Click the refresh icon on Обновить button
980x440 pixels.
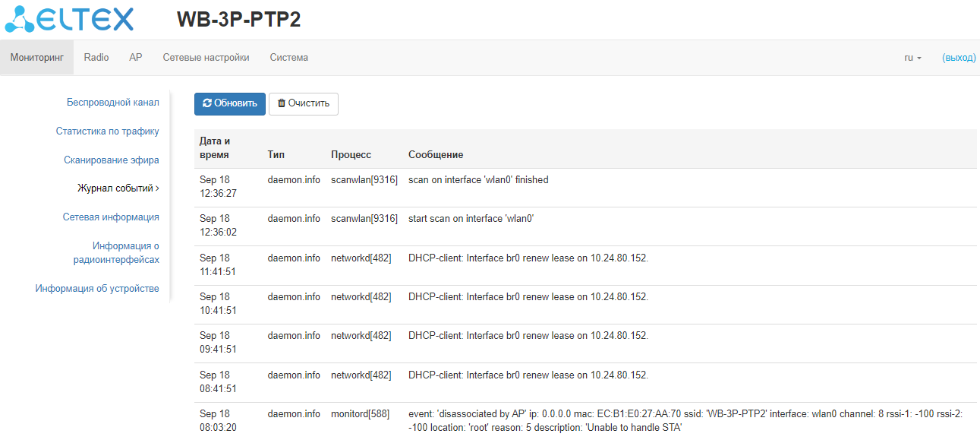click(x=207, y=103)
